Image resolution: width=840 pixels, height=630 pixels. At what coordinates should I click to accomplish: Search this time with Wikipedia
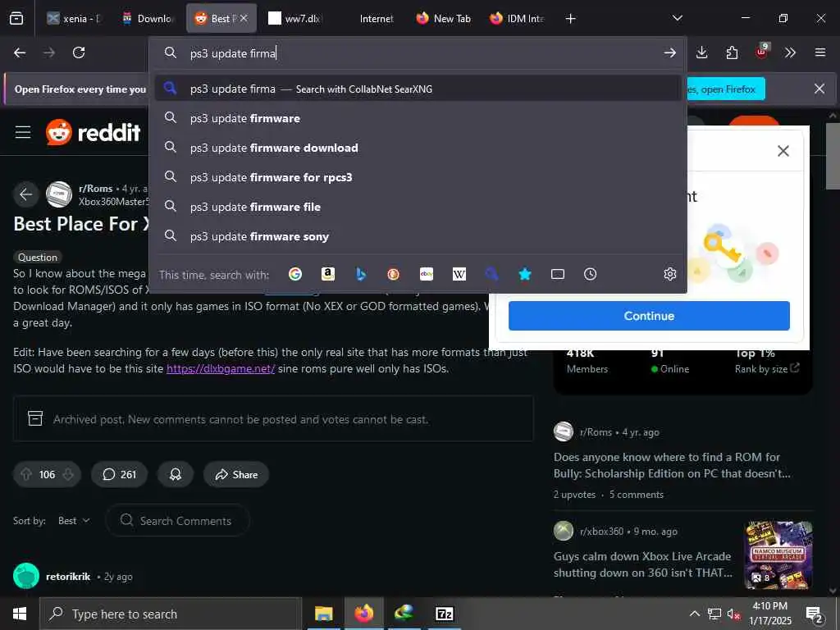pyautogui.click(x=459, y=274)
